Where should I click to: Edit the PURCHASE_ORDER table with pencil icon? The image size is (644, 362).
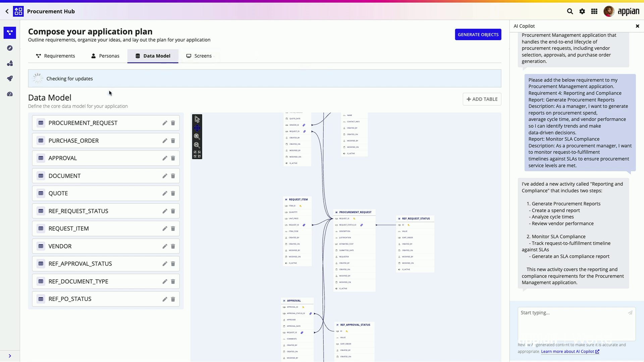point(165,141)
